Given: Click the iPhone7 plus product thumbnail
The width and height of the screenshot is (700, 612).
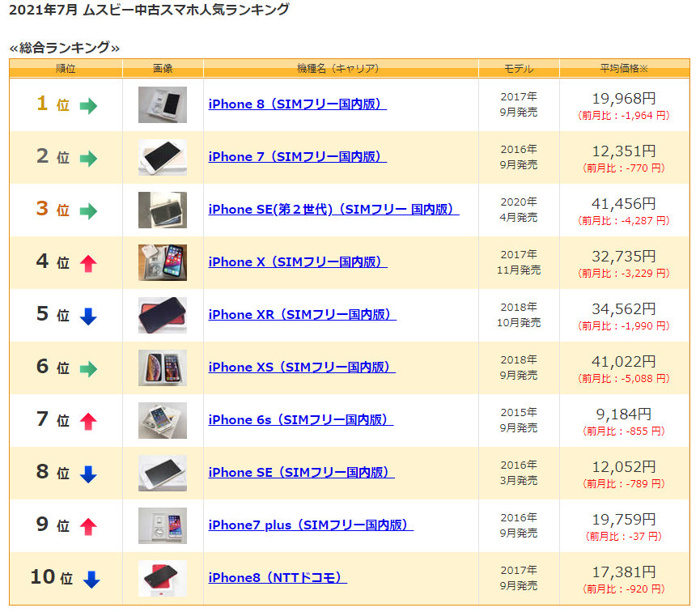Looking at the screenshot, I should [x=163, y=525].
